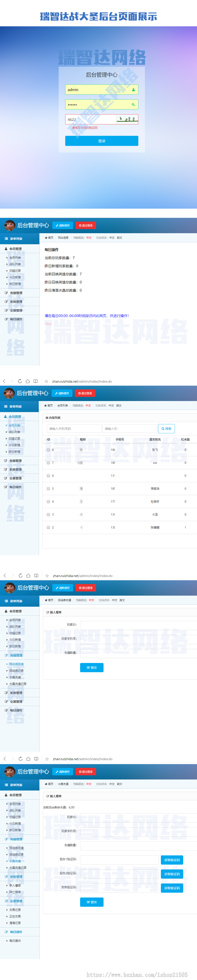197x980 pixels.
Task: Click 获取验证码 beside 财务验证码
Action: [x=172, y=888]
